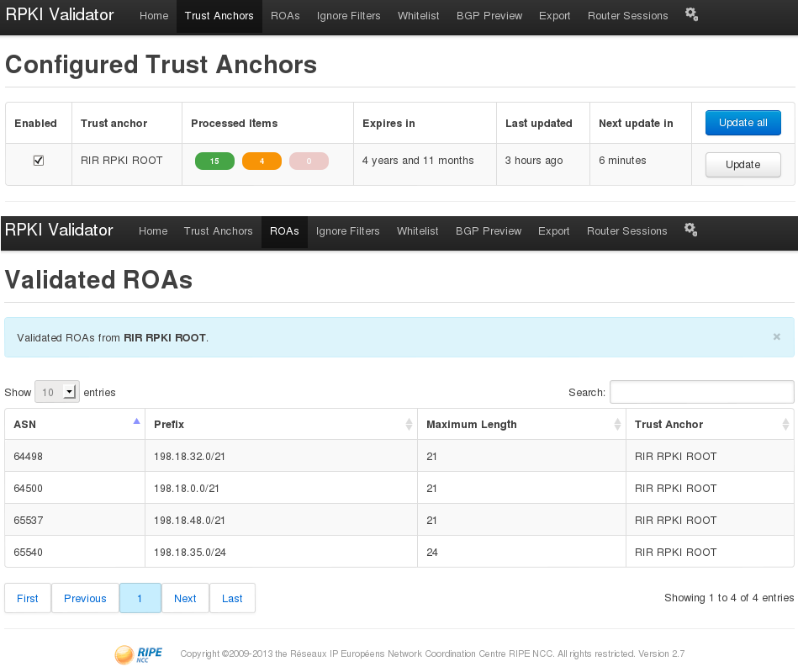Dismiss the Validated ROAs info banner
Image resolution: width=798 pixels, height=672 pixels.
777,336
